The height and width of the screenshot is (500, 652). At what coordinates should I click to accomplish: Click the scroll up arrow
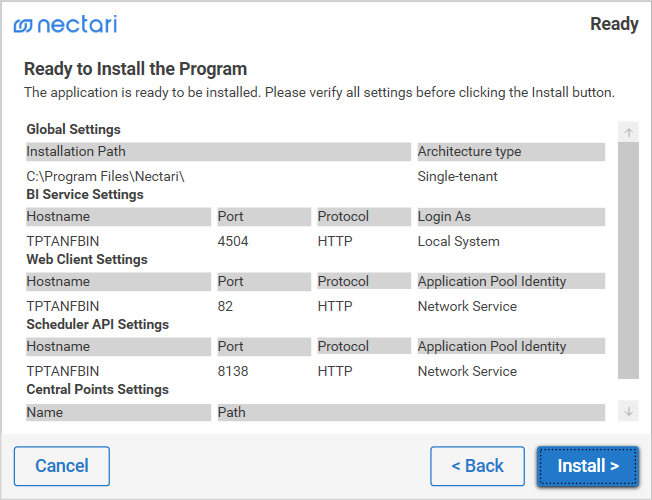pos(628,132)
